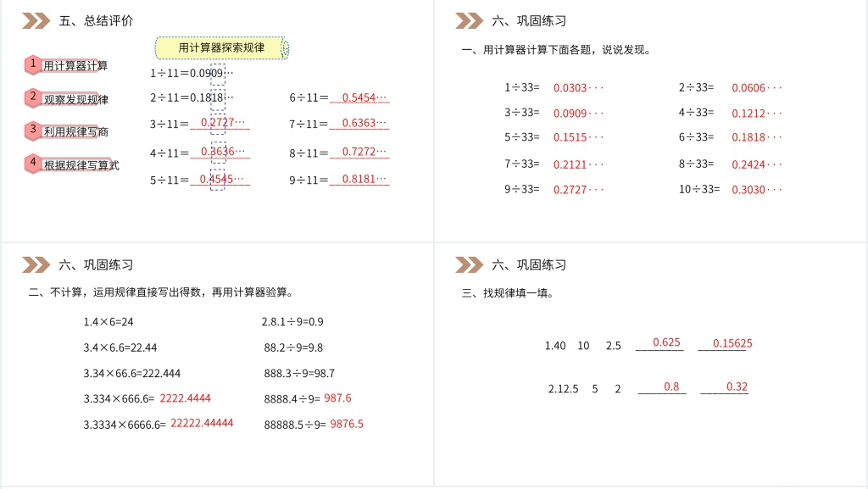Viewport: 868px width, 489px height.
Task: Click the answer 0.0606 for 2÷33
Action: point(757,88)
